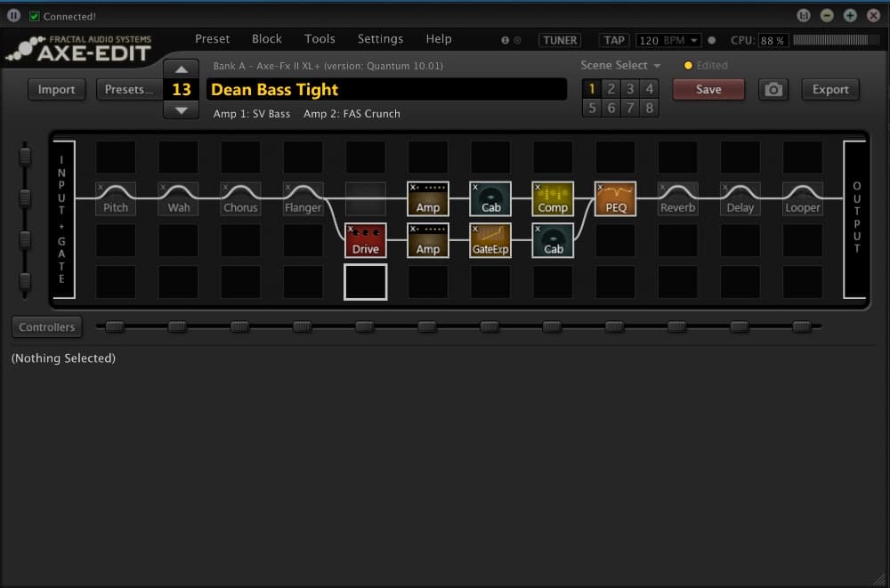Click the camera snapshot icon
The height and width of the screenshot is (588, 890).
coord(773,90)
